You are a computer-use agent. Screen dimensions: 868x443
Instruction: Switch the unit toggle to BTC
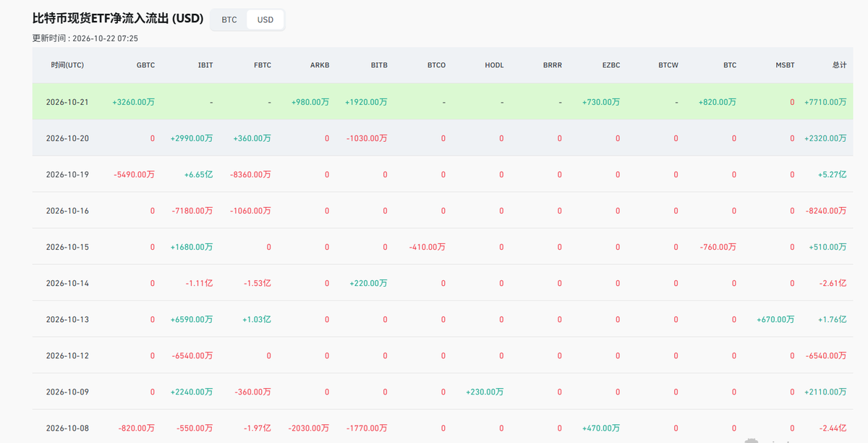click(x=229, y=20)
